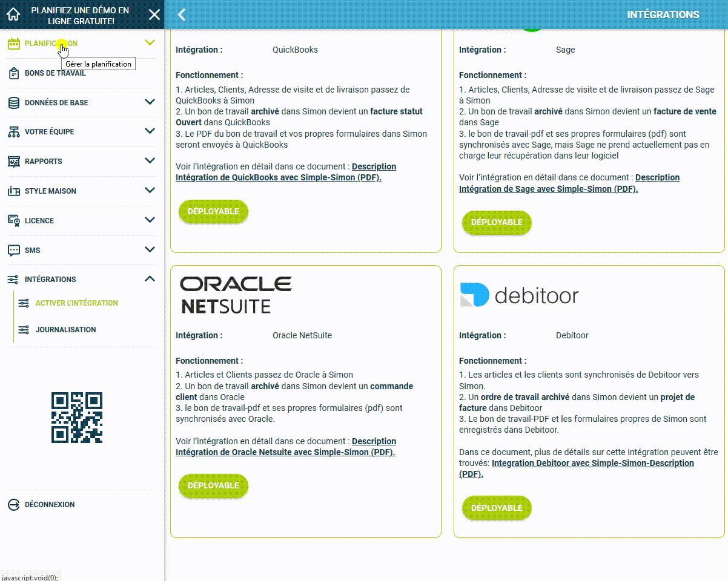Click Déployable button for Sage
The height and width of the screenshot is (581, 728).
coord(497,222)
